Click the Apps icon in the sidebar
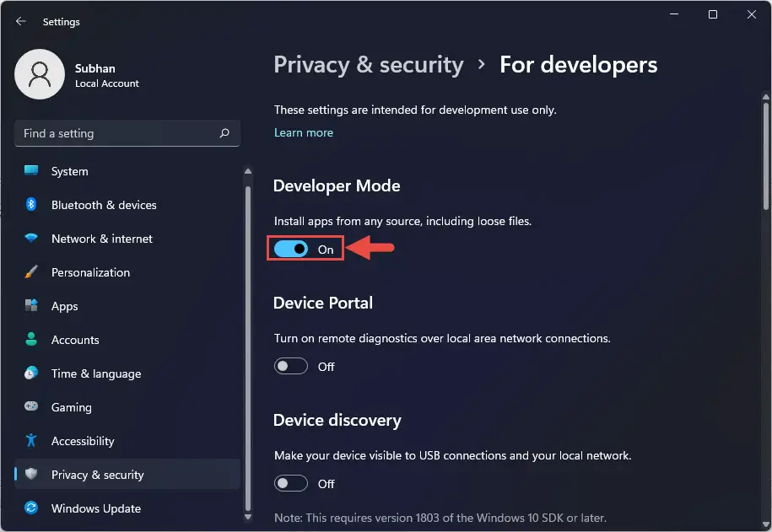 [31, 305]
